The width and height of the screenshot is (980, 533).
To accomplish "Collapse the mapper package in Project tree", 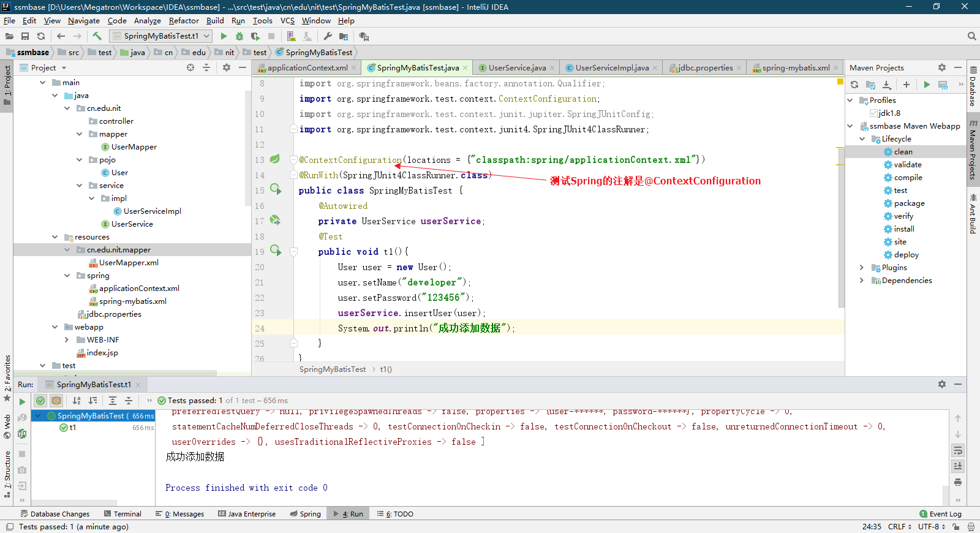I will [x=79, y=134].
